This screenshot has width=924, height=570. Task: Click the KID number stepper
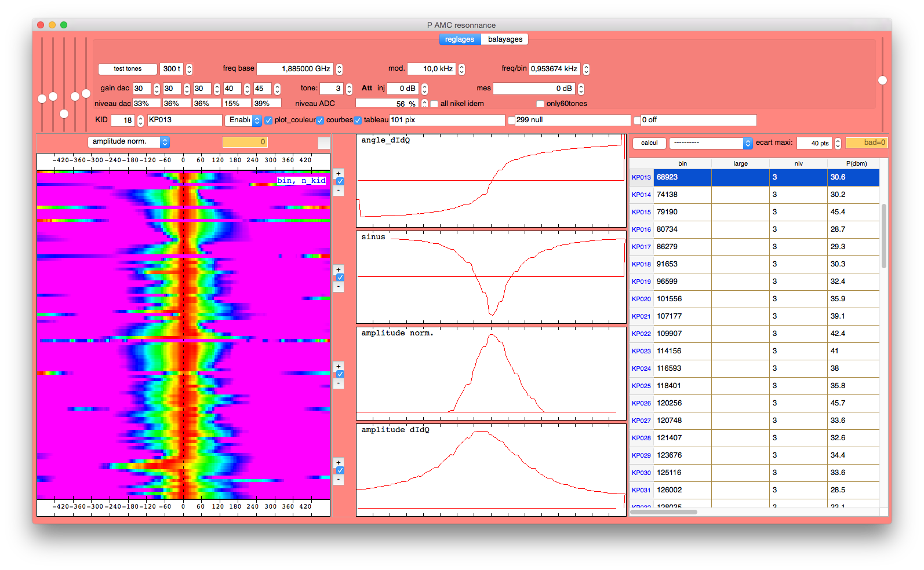point(140,120)
